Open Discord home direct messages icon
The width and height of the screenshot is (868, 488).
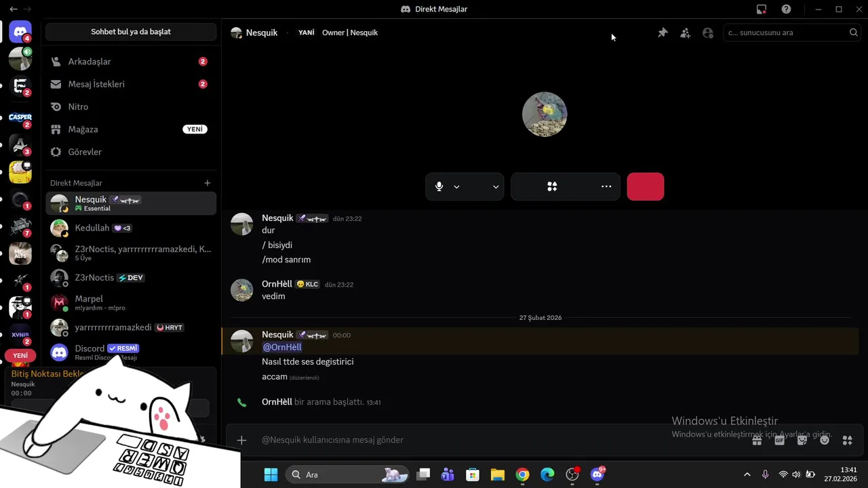pyautogui.click(x=20, y=32)
